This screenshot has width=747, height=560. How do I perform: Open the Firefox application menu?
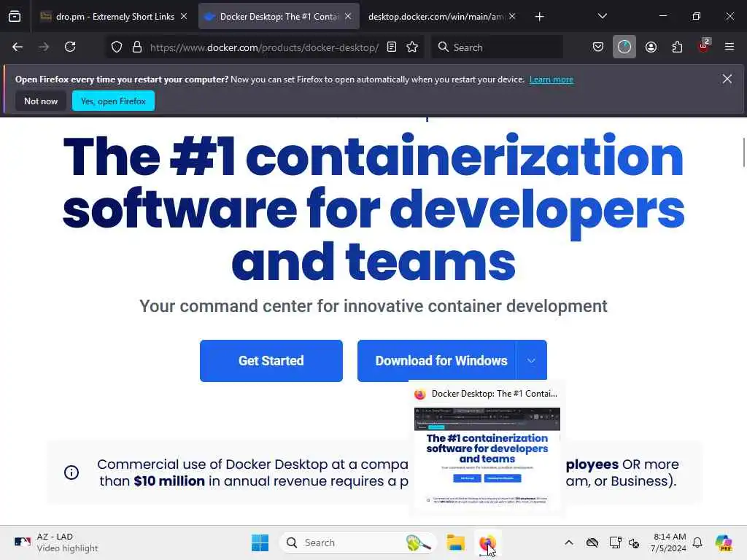(x=729, y=47)
